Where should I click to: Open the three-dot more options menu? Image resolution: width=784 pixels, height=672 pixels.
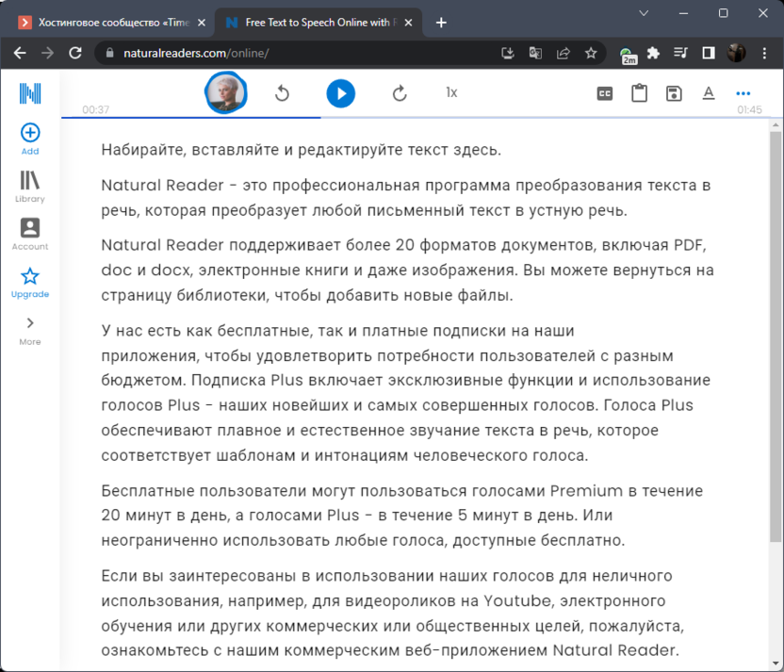pyautogui.click(x=743, y=93)
